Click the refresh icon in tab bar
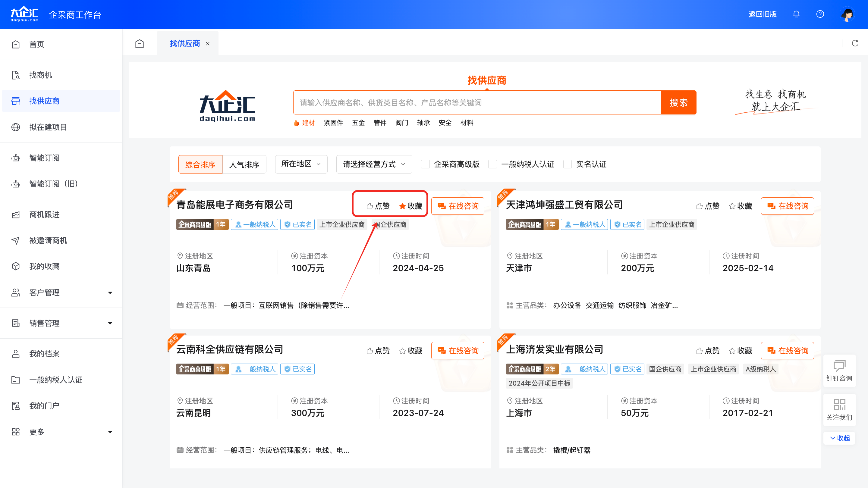 [855, 43]
